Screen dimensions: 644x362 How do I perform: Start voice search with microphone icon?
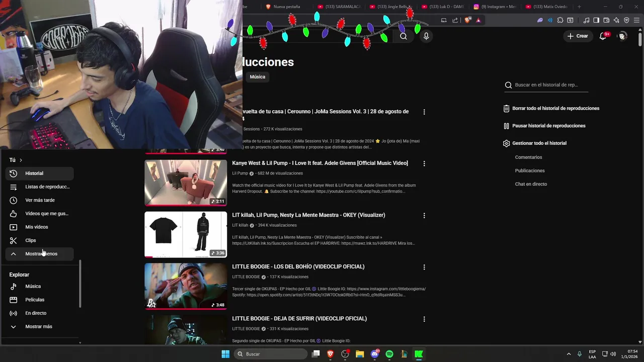coord(426,36)
